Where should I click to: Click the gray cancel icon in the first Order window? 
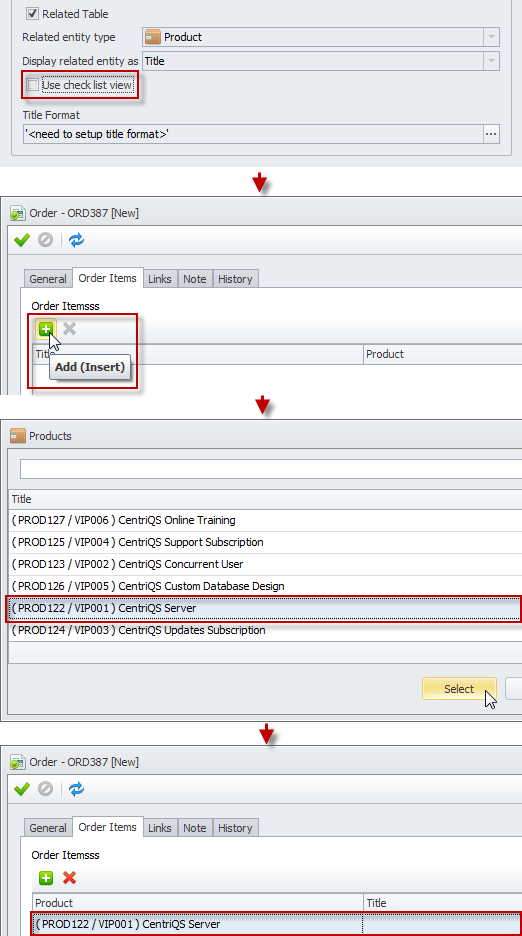[45, 240]
